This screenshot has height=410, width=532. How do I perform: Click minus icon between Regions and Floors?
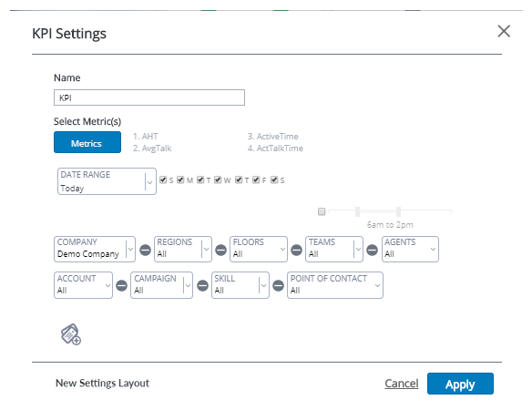pyautogui.click(x=220, y=251)
